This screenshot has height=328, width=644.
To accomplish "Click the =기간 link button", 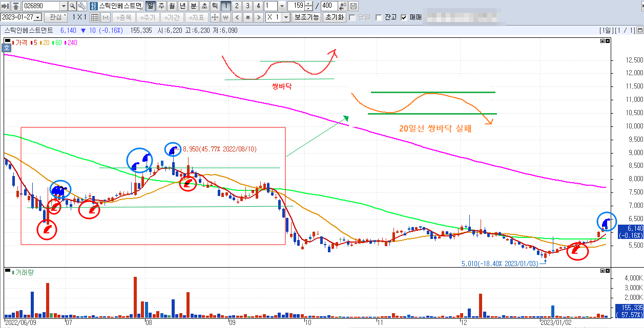I will click(172, 17).
